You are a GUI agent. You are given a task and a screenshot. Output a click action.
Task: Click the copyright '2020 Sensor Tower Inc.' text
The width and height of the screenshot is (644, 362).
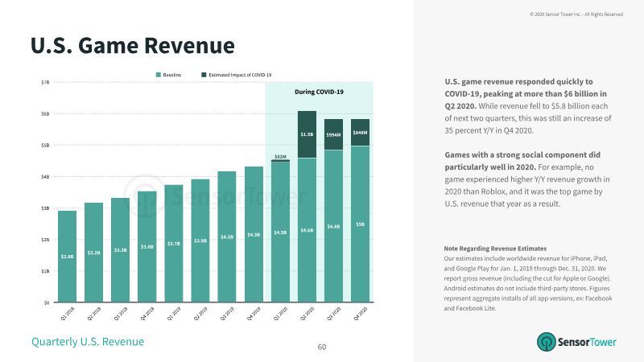click(576, 14)
